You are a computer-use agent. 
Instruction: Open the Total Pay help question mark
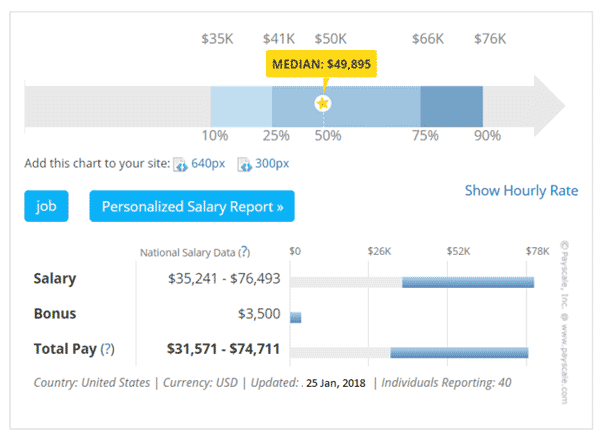point(107,349)
